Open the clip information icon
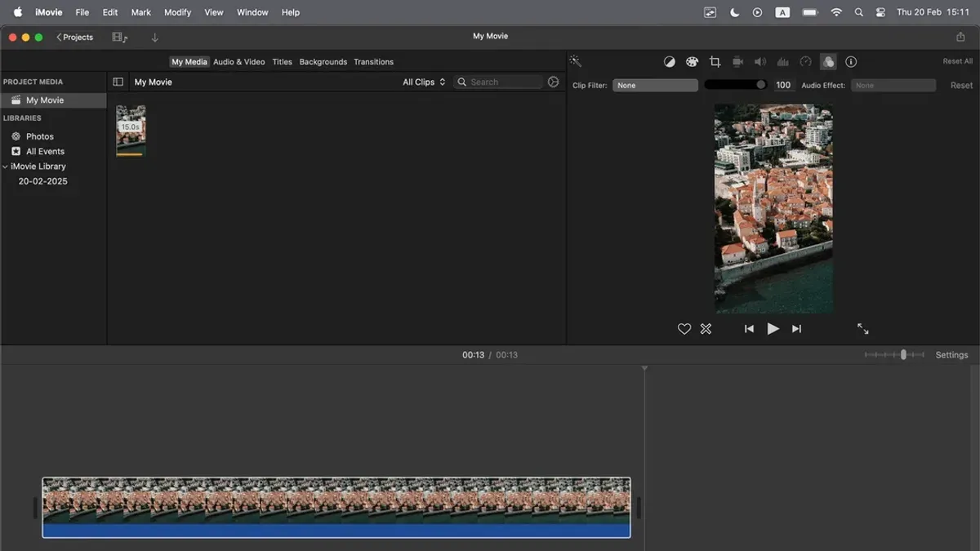The width and height of the screenshot is (980, 551). [851, 62]
